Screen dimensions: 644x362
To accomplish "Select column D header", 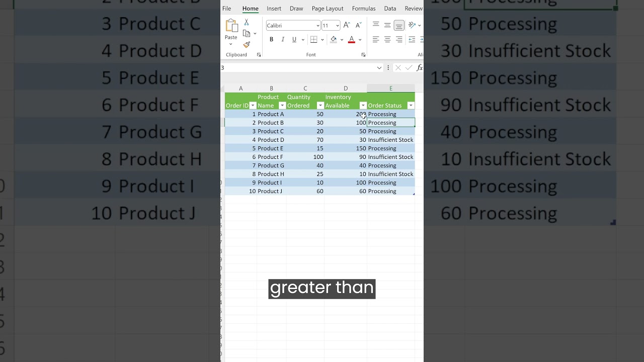I will [x=346, y=88].
